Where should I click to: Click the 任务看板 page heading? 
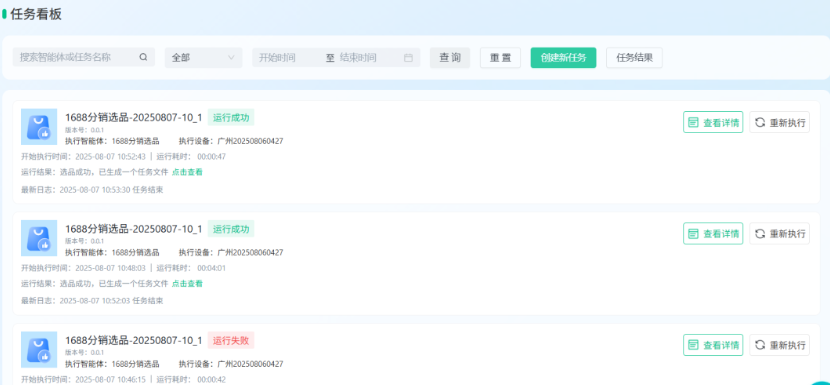[36, 14]
